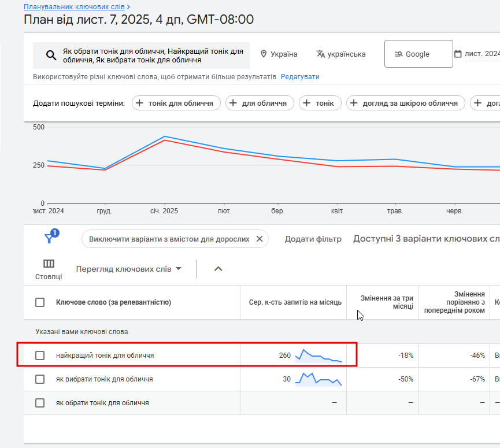500x448 pixels.
Task: Open the Стовпці columns icon
Action: click(x=49, y=264)
